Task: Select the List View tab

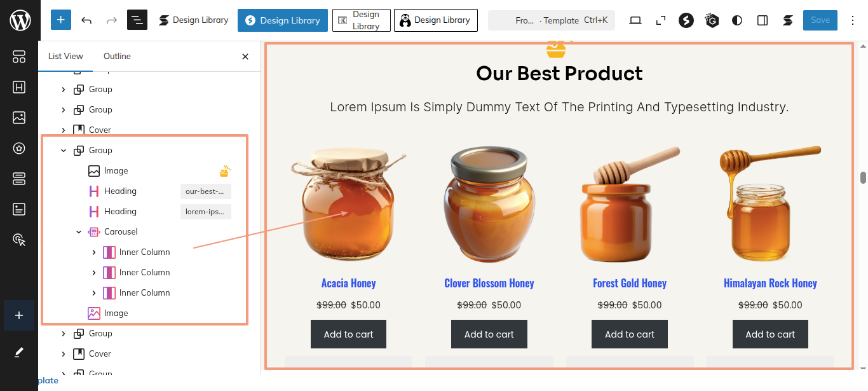Action: [65, 56]
